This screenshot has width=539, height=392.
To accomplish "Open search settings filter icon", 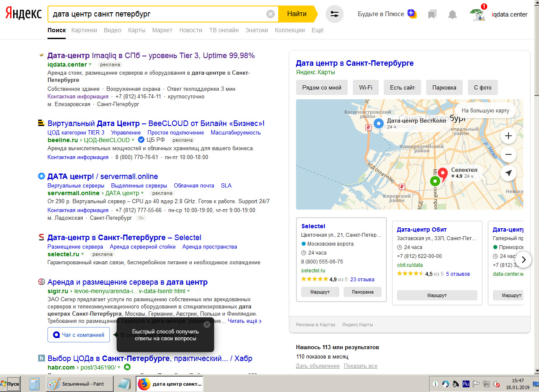I will (335, 14).
